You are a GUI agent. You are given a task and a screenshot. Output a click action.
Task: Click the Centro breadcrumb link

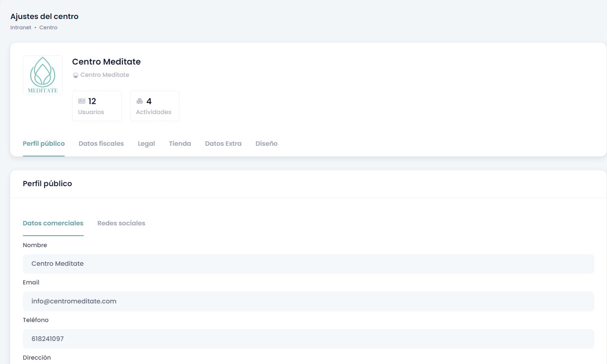(48, 28)
